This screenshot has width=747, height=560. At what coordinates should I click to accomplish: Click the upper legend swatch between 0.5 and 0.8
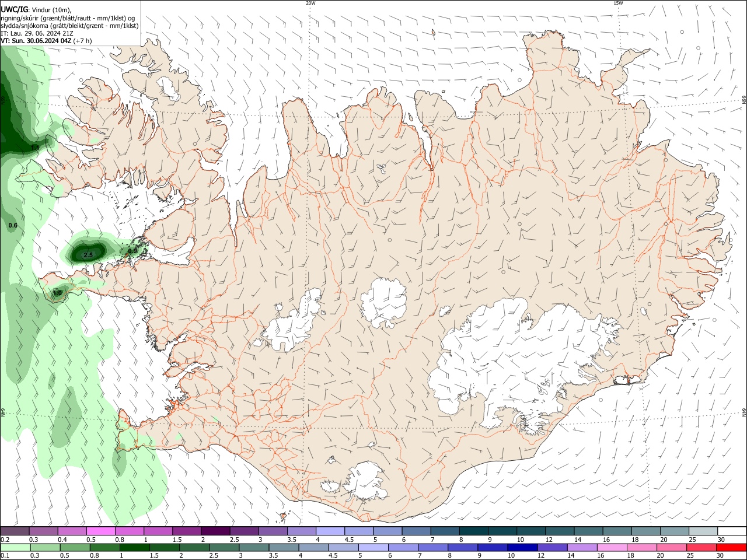tap(100, 531)
